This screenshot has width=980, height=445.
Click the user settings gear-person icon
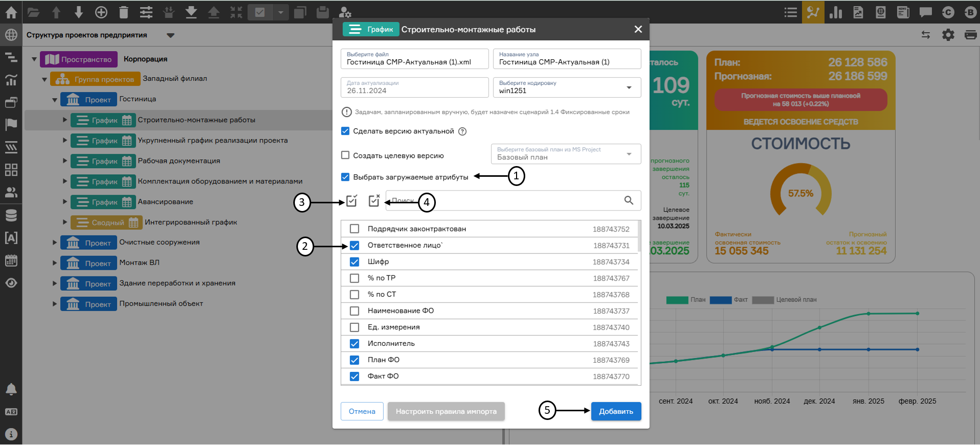tap(345, 12)
